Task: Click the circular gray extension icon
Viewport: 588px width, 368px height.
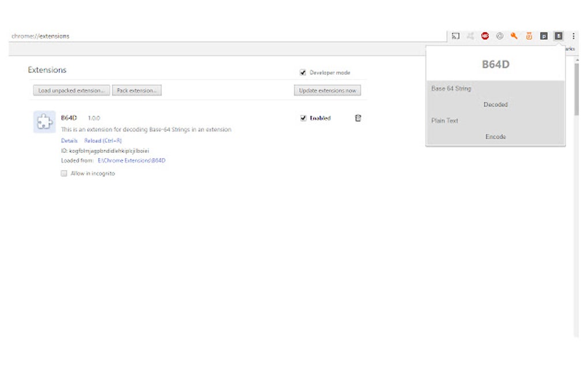Action: point(500,35)
